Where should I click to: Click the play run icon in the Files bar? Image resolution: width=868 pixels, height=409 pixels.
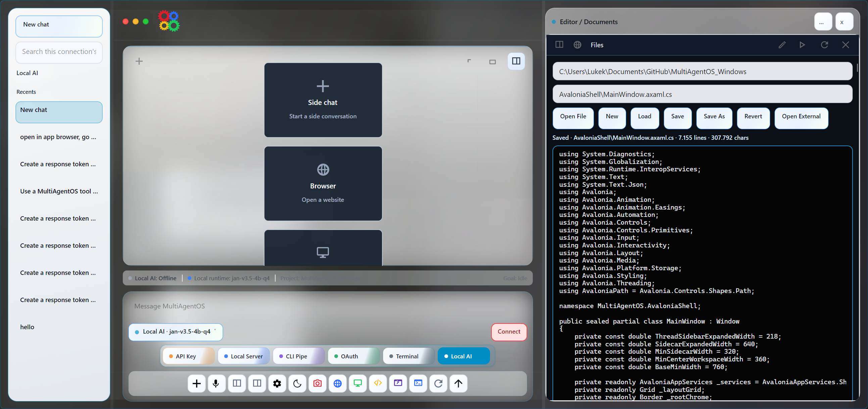[802, 45]
